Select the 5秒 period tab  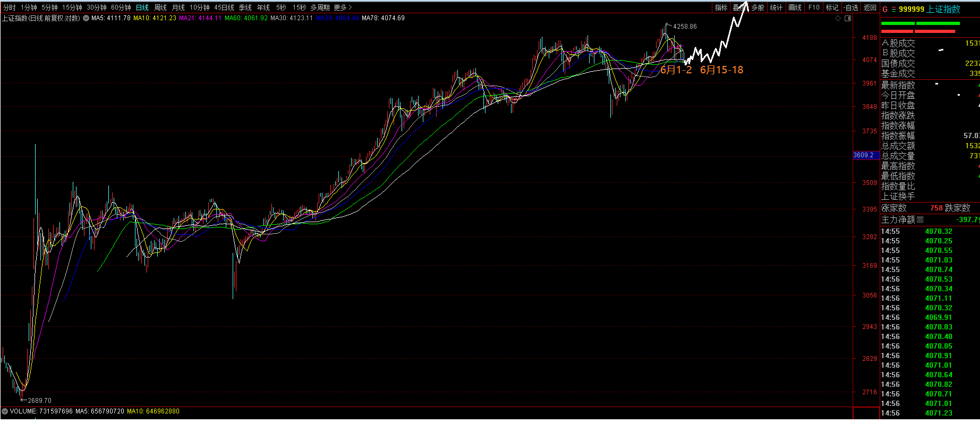[x=281, y=7]
